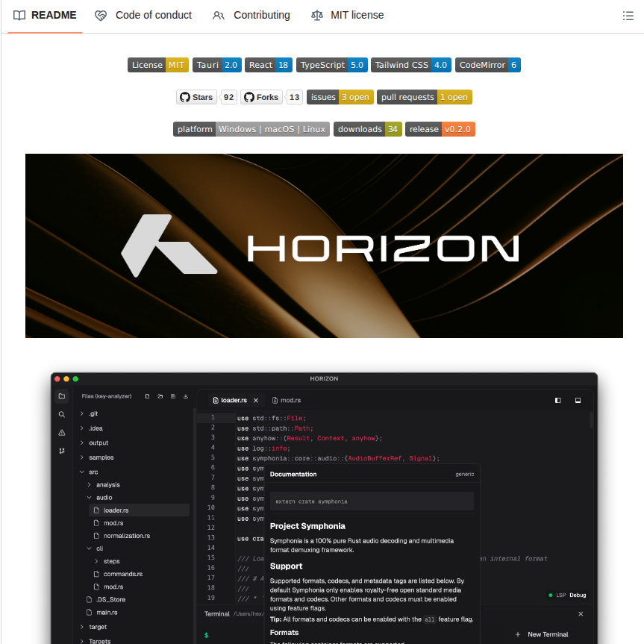
Task: Open the source control branch icon
Action: (x=62, y=450)
